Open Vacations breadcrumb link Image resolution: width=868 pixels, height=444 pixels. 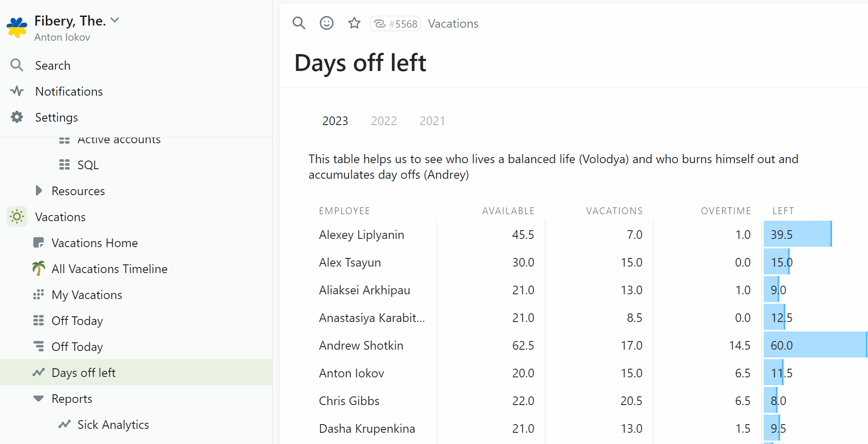pos(453,24)
